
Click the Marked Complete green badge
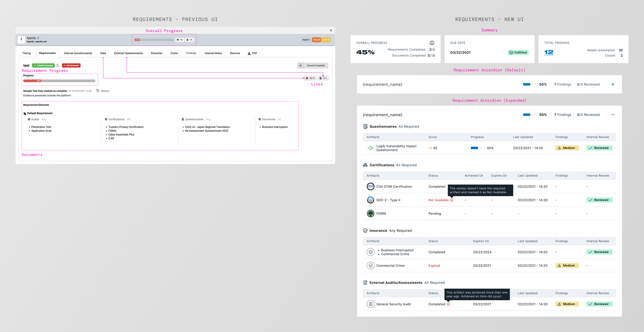tap(43, 65)
